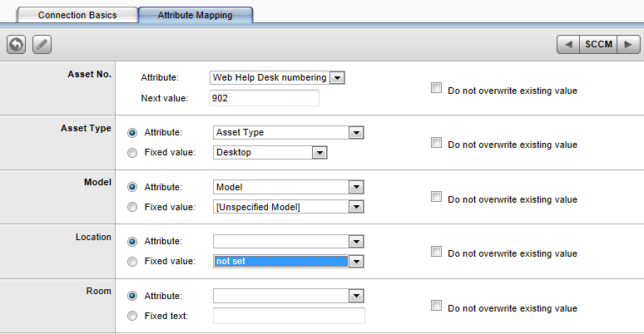
Task: Check 'Do not overwrite' for Asset Type
Action: [x=437, y=143]
